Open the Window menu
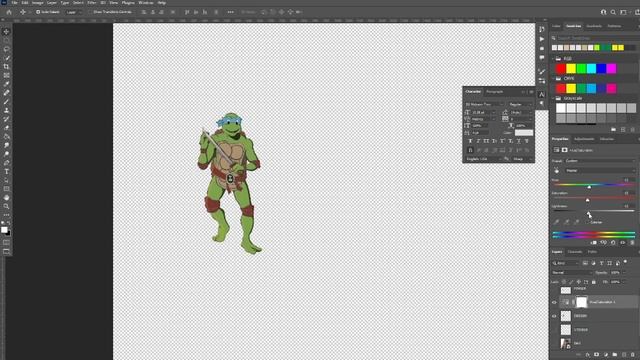This screenshot has height=360, width=640. coord(146,3)
